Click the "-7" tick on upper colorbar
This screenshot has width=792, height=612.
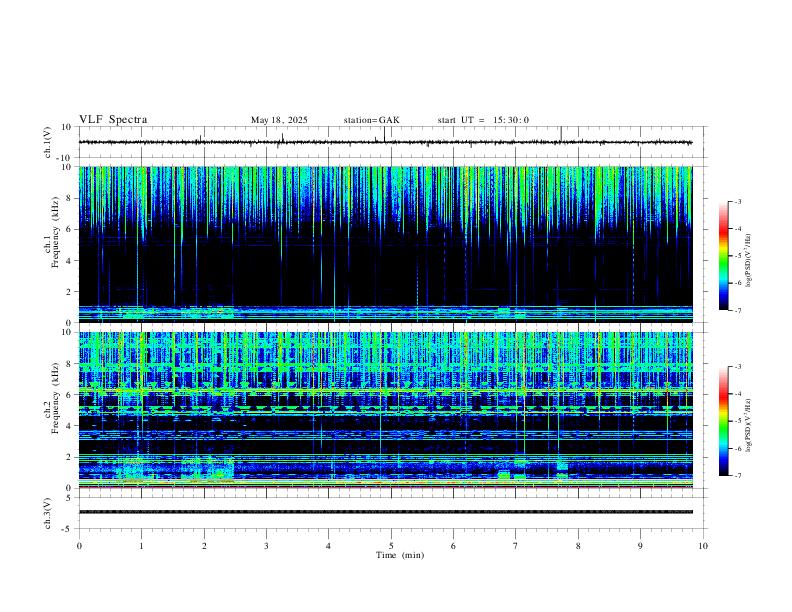(737, 310)
